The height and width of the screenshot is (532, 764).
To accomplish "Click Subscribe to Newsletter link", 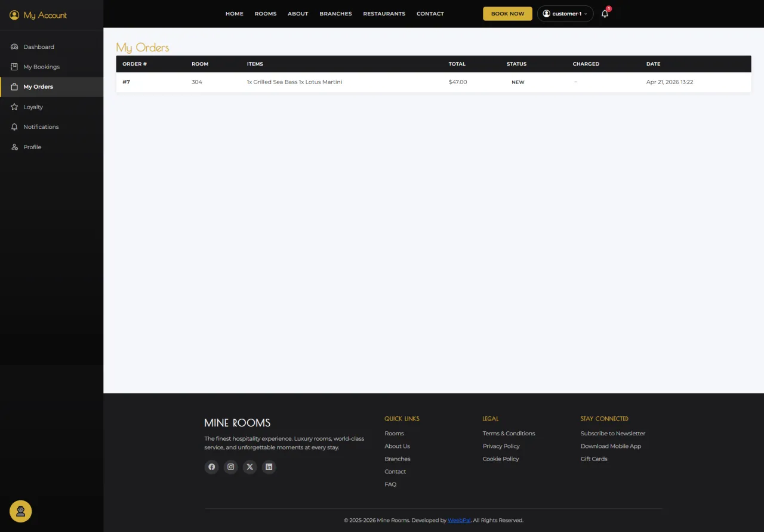I will 613,434.
